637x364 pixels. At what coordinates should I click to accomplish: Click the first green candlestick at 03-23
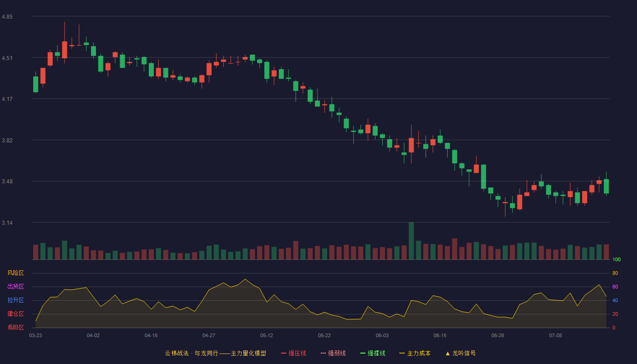coord(35,84)
